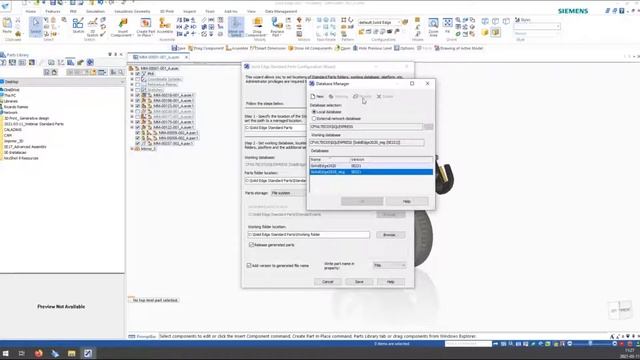The image size is (640, 360).
Task: Click Create Part In-Place
Action: tap(146, 27)
